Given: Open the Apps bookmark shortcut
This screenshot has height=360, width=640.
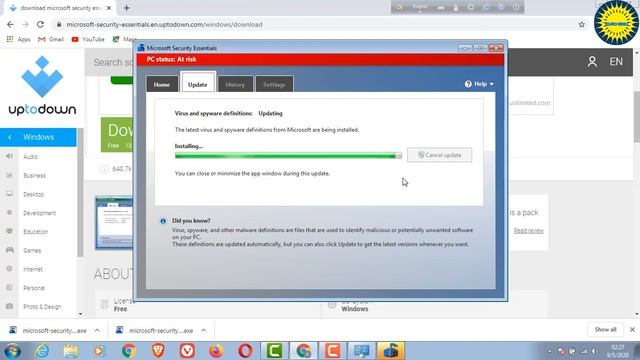Looking at the screenshot, I should (19, 39).
